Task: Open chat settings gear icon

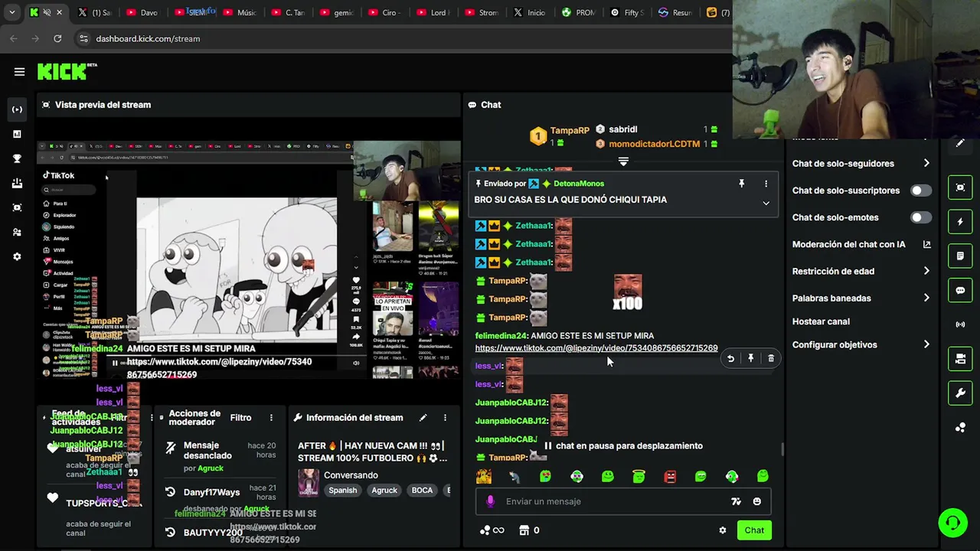Action: [722, 530]
